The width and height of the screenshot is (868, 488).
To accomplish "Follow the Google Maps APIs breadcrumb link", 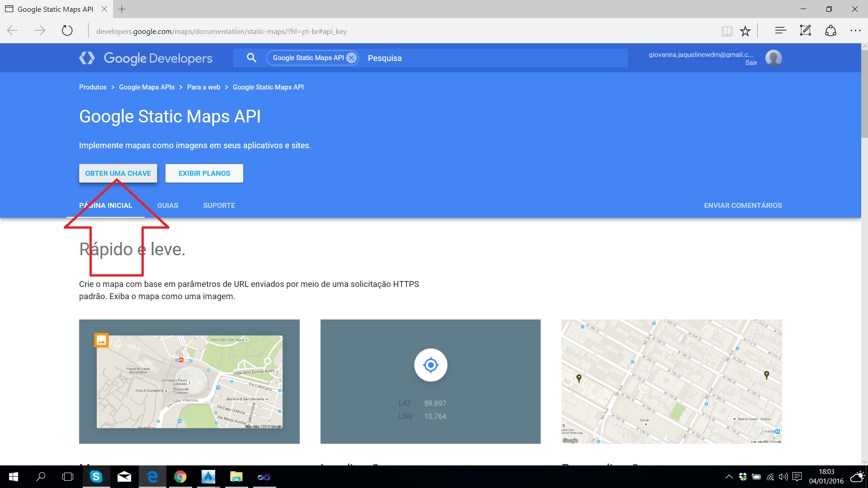I will tap(146, 87).
